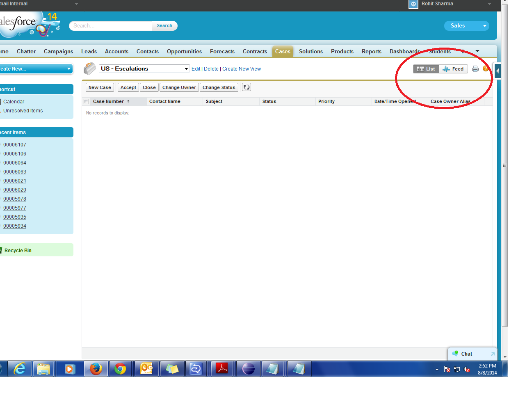This screenshot has width=525, height=420.
Task: Click the Change Status button
Action: coord(219,87)
